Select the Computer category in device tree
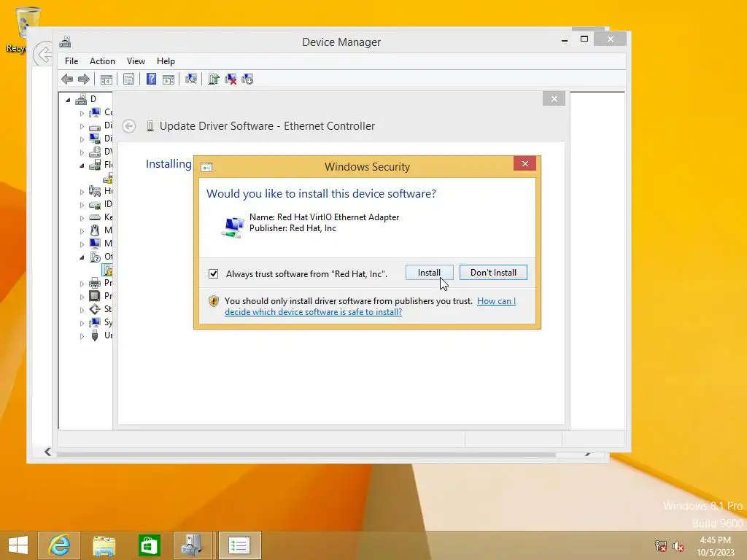The width and height of the screenshot is (747, 560). (100, 112)
